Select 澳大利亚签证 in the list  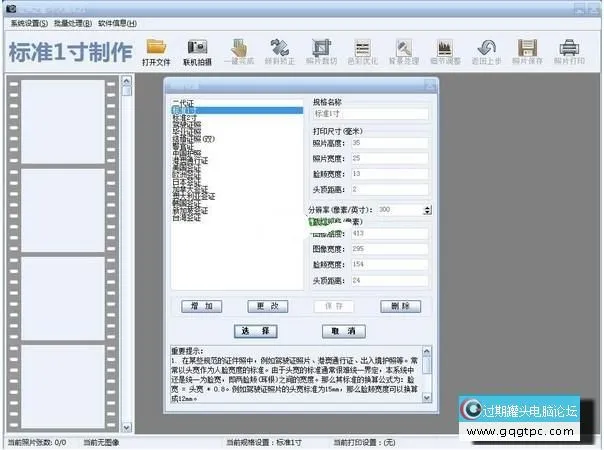pyautogui.click(x=237, y=196)
